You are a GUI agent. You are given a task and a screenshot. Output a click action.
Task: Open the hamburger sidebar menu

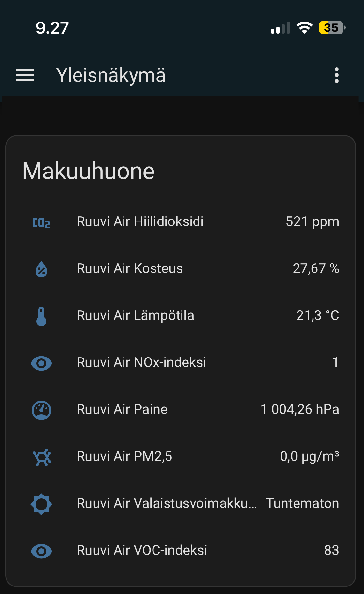click(x=25, y=75)
